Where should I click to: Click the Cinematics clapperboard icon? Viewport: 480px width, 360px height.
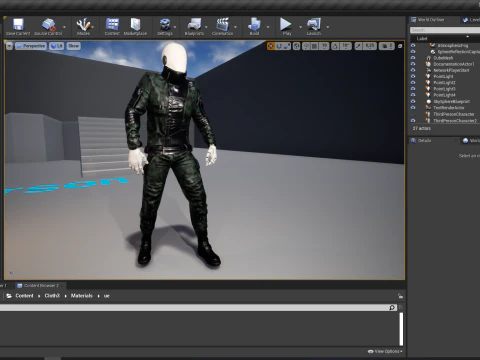coord(222,27)
